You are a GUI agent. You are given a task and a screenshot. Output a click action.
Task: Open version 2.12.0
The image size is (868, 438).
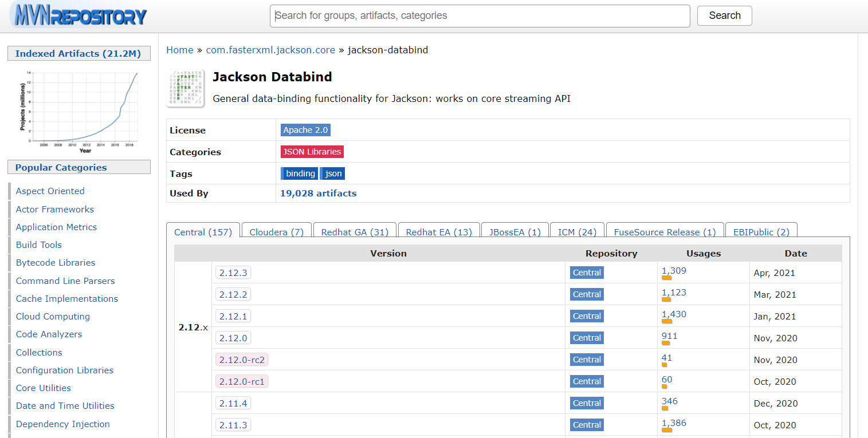(x=233, y=338)
